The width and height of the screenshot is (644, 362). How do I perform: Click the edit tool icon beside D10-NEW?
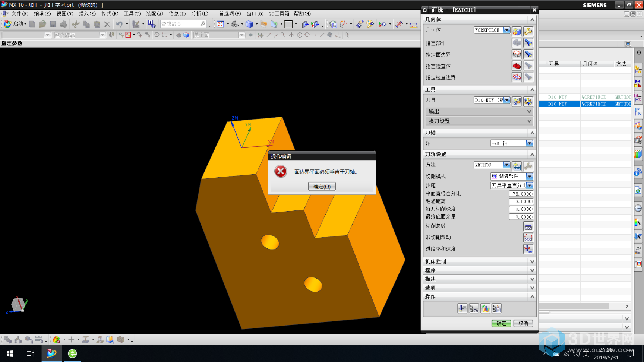528,101
